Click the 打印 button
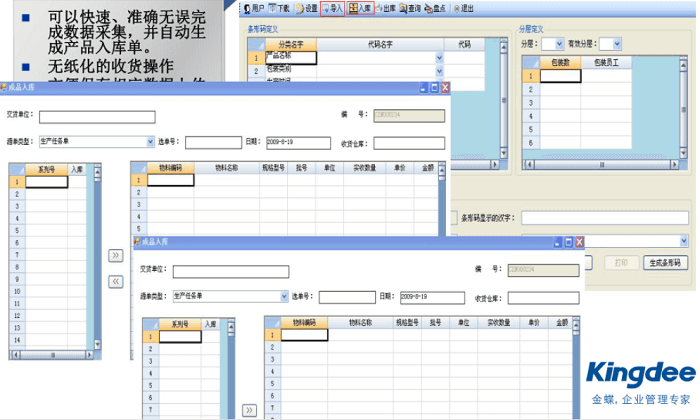The image size is (700, 420). click(x=621, y=262)
